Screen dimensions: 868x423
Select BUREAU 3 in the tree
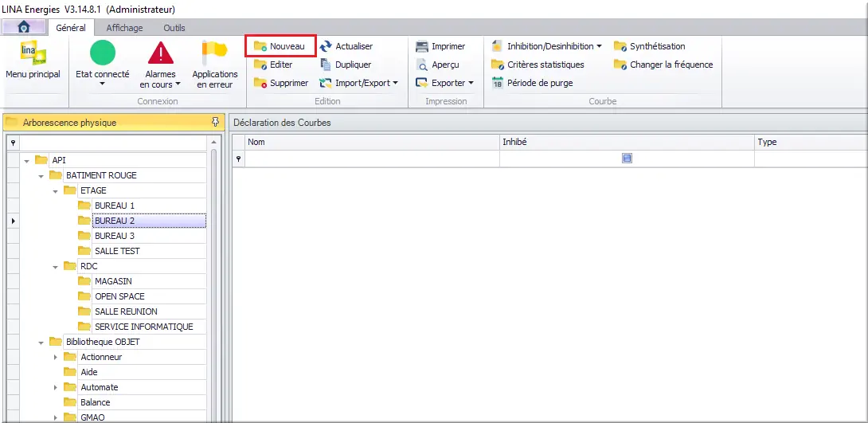[x=115, y=236]
